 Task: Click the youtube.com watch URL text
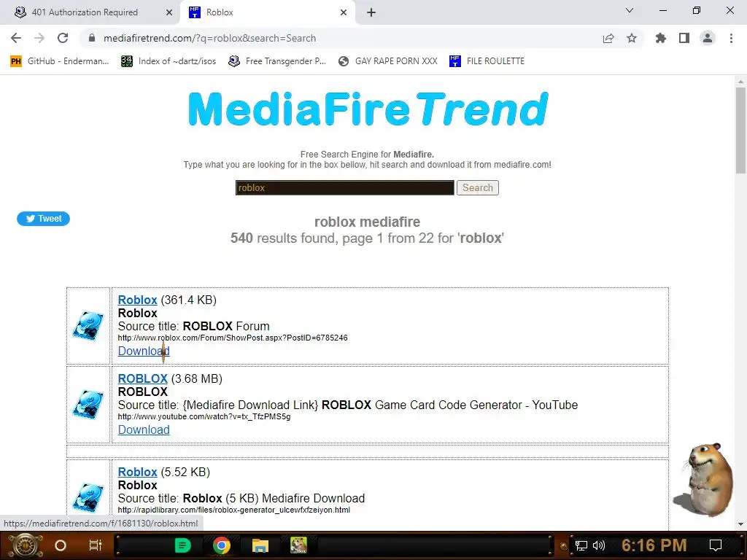coord(204,416)
